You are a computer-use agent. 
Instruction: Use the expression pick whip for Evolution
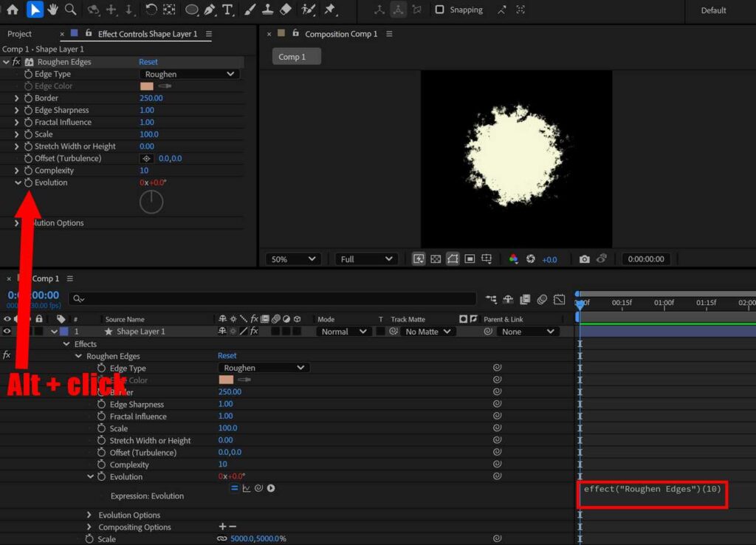coord(259,488)
